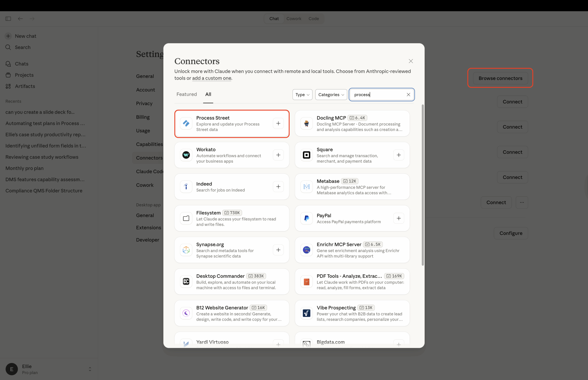
Task: Open Search from the sidebar
Action: 8,47
